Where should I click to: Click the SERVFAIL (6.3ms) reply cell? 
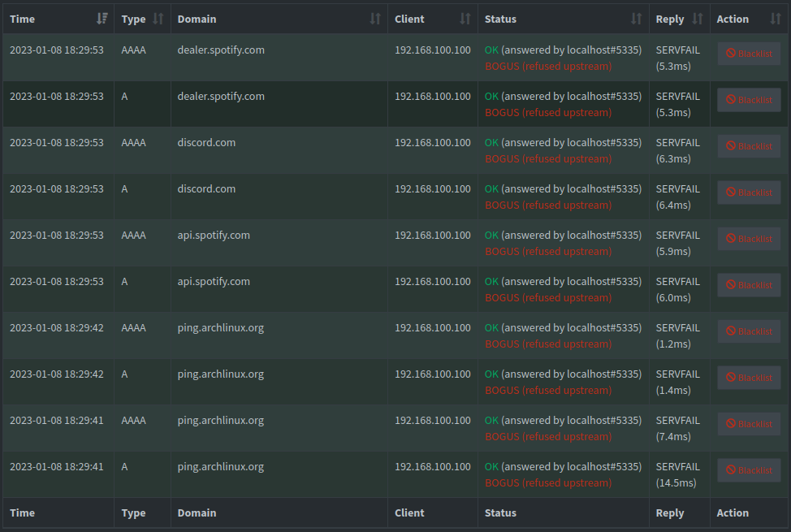tap(678, 150)
